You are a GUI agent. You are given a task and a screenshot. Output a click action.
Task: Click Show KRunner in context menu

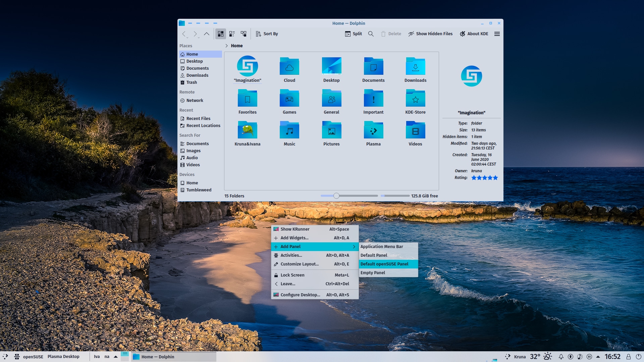pos(315,229)
